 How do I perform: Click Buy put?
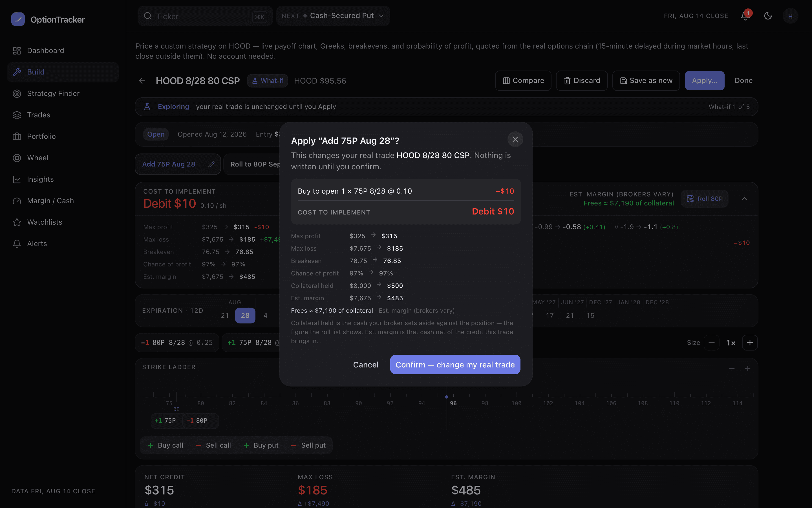click(x=261, y=445)
